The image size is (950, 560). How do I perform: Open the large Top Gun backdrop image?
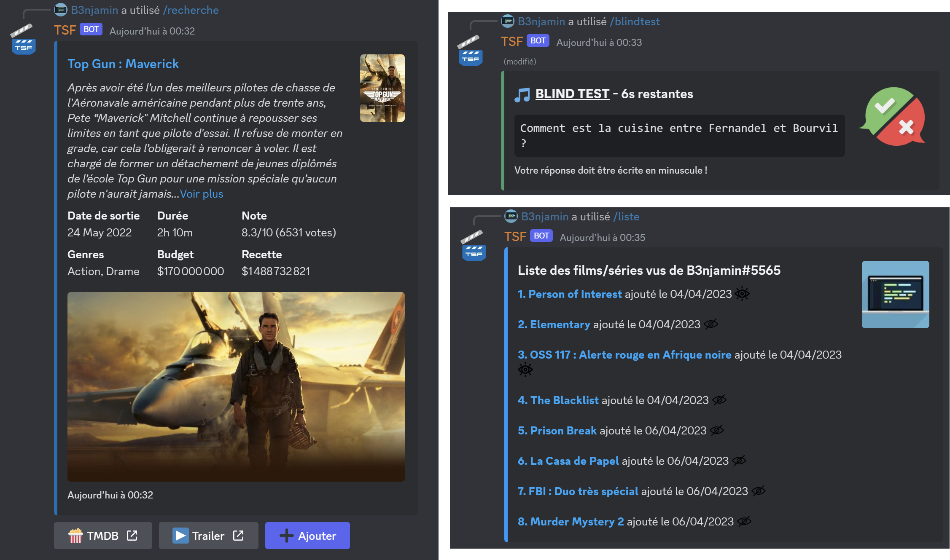(x=236, y=387)
